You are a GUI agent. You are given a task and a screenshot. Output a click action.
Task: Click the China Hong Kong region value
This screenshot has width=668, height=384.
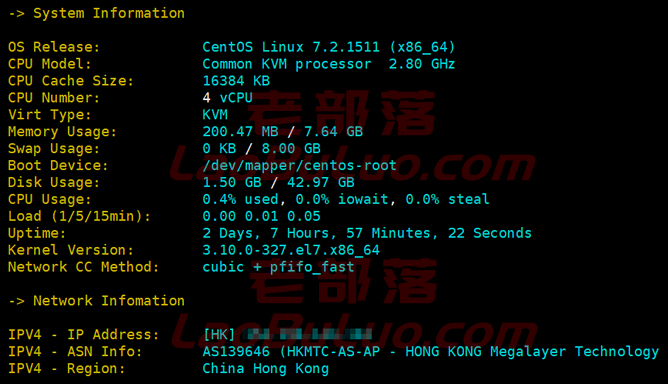coord(265,369)
